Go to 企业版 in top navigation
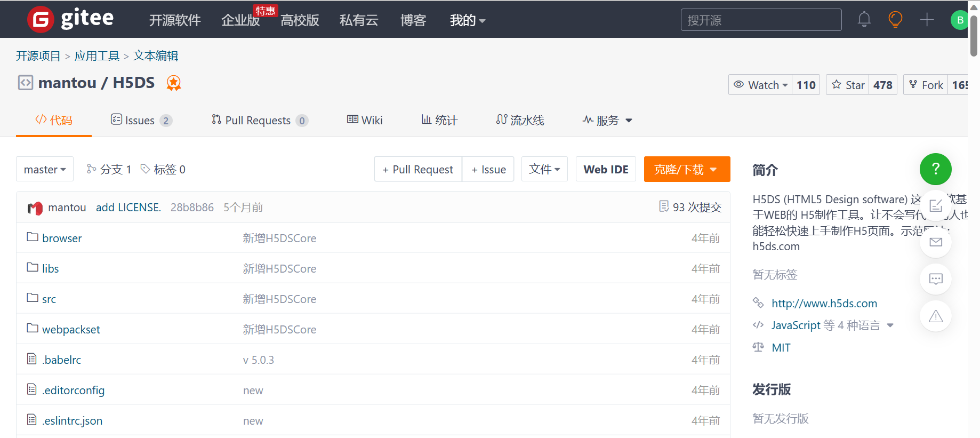 [x=240, y=20]
